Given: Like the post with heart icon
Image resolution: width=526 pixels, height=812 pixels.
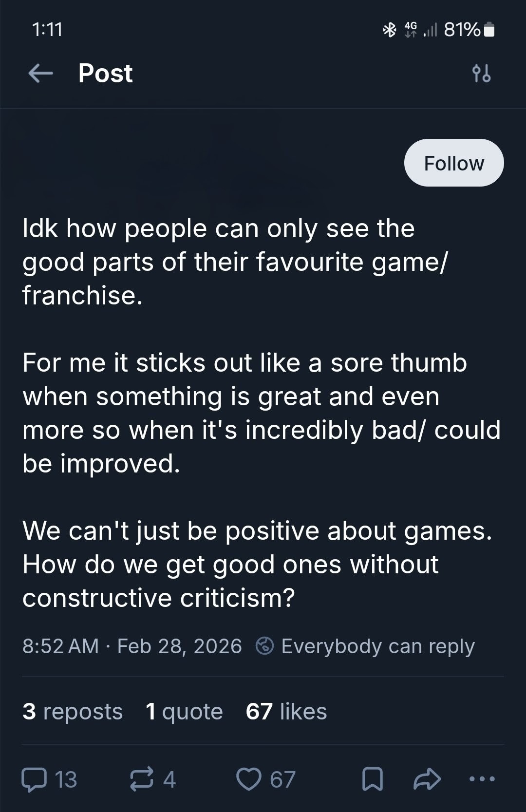Looking at the screenshot, I should (x=248, y=779).
